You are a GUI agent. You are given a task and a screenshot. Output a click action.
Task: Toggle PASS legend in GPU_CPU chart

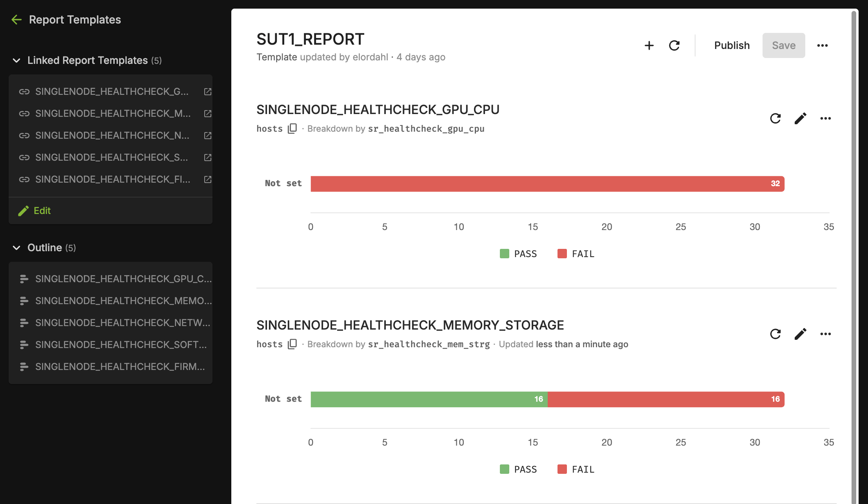point(518,254)
